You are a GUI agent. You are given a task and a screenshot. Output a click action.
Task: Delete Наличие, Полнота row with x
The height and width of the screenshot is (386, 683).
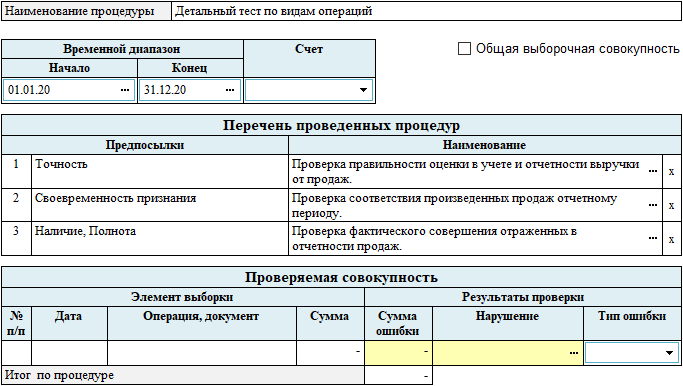click(671, 239)
